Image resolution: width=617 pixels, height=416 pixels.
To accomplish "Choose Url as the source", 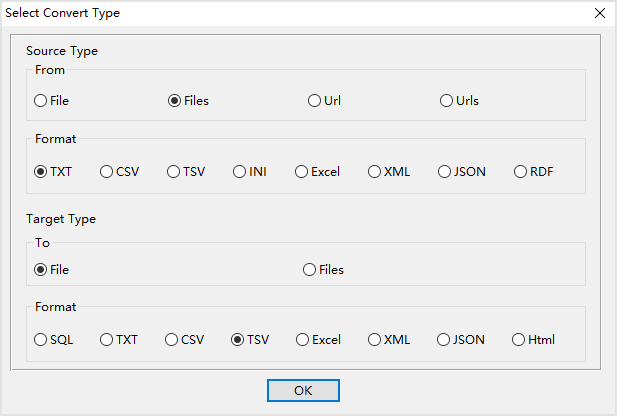I will 315,100.
